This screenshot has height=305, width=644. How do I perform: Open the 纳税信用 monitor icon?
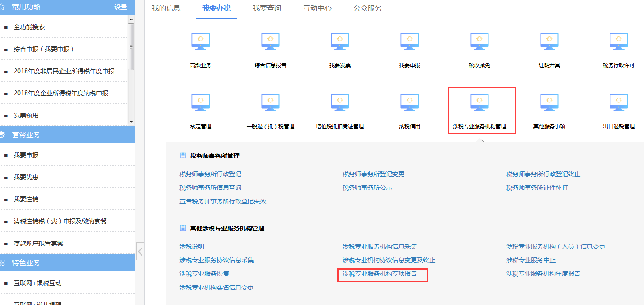(x=410, y=102)
